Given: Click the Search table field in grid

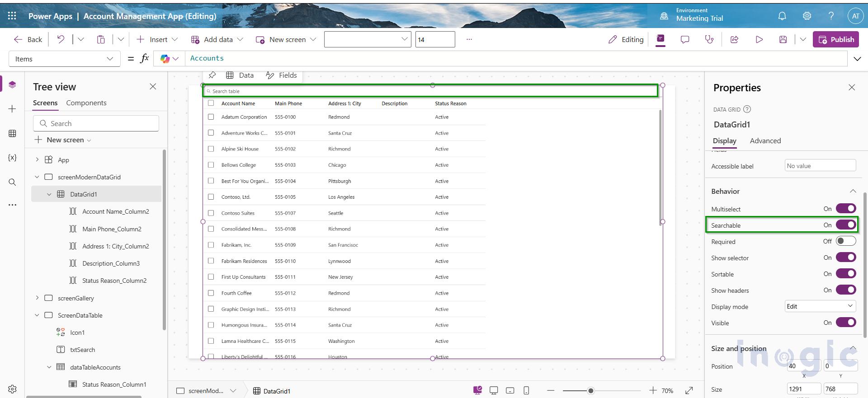Looking at the screenshot, I should point(430,91).
